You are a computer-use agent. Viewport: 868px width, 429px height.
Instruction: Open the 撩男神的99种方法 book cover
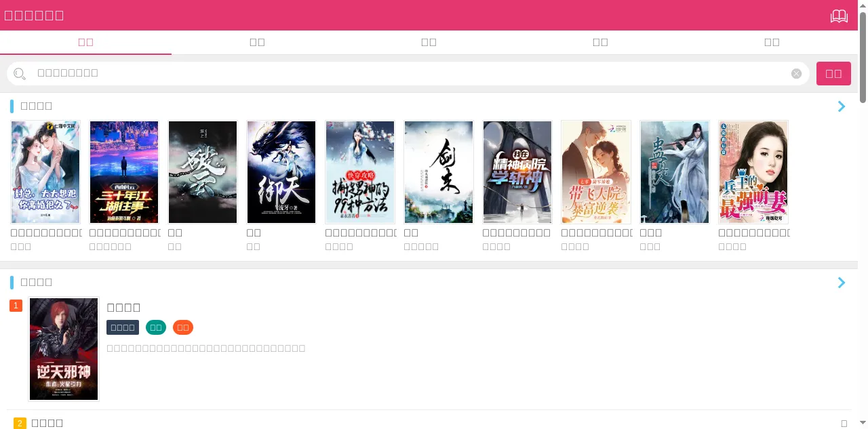pos(360,172)
